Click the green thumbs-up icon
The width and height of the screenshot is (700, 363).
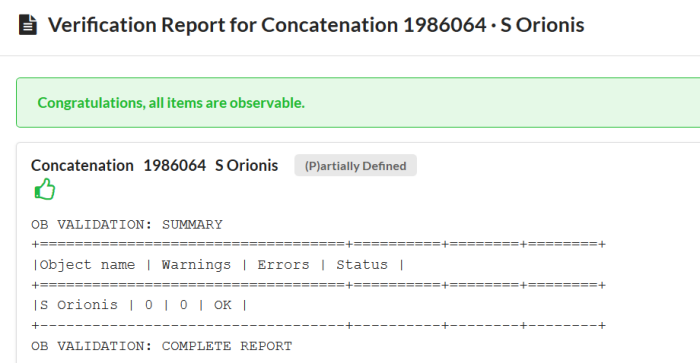(x=45, y=189)
